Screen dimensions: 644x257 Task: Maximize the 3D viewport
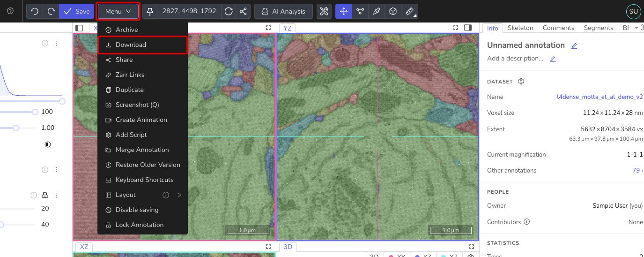pyautogui.click(x=472, y=246)
